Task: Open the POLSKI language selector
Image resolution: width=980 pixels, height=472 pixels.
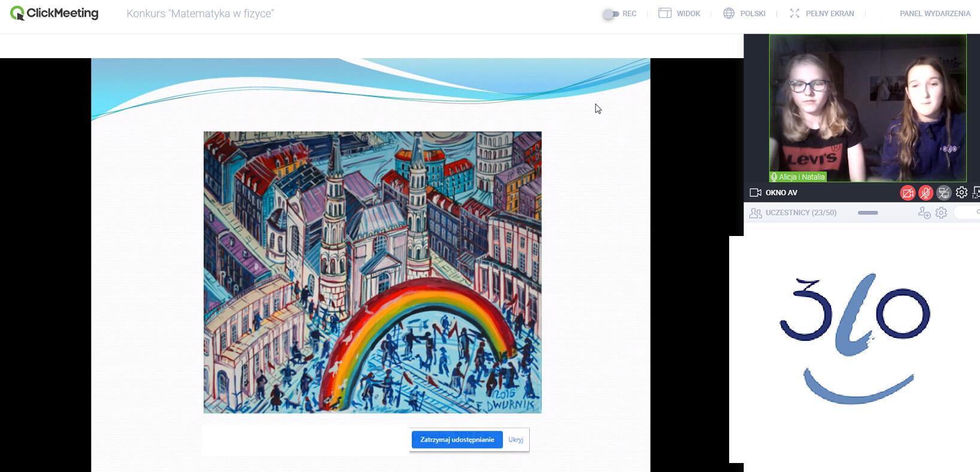Action: tap(745, 13)
